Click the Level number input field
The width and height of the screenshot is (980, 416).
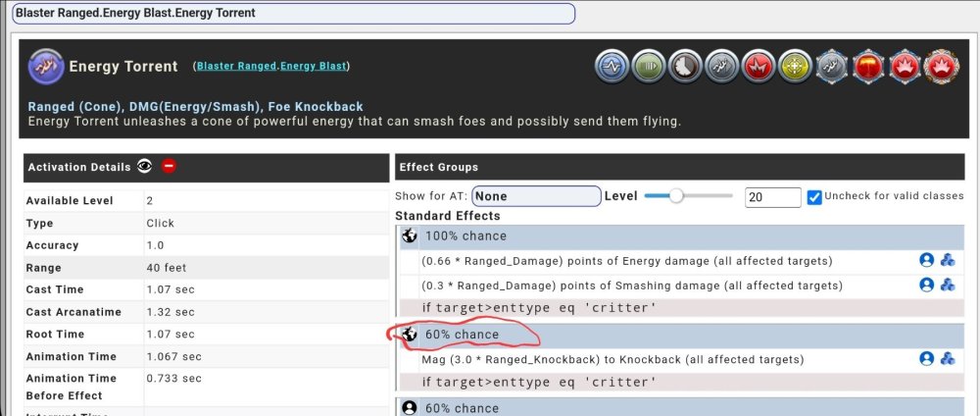772,197
